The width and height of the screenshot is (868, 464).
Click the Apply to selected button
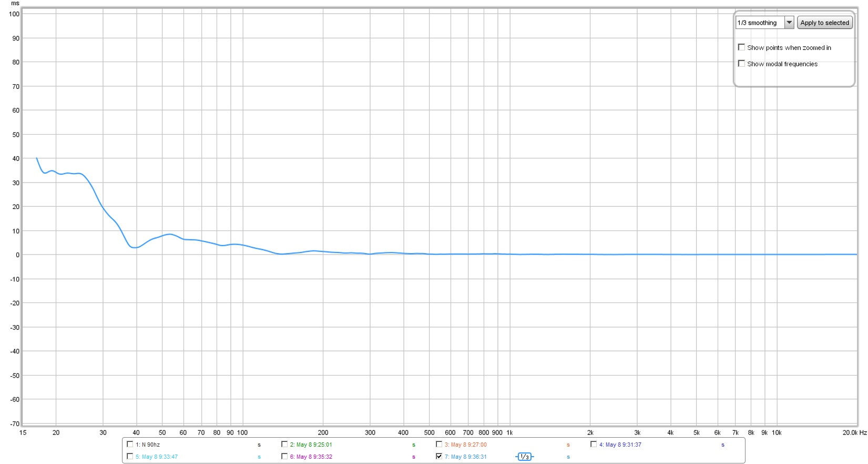coord(824,23)
